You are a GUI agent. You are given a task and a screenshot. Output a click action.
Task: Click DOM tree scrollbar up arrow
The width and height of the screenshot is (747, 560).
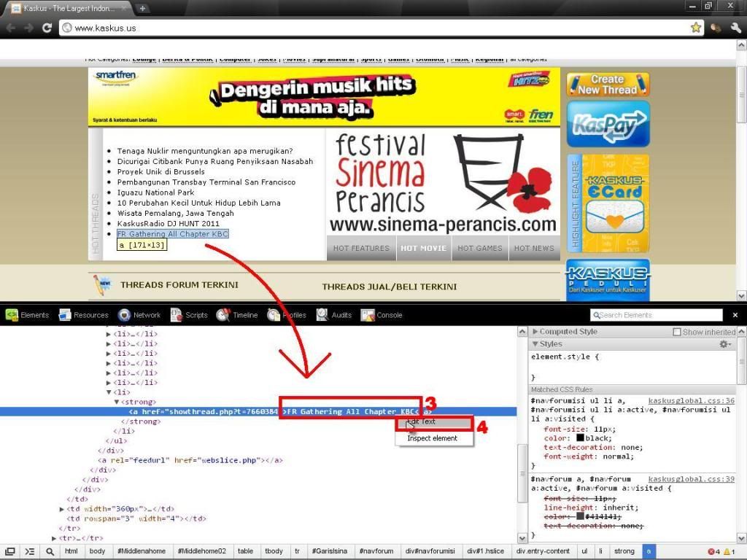coord(522,332)
